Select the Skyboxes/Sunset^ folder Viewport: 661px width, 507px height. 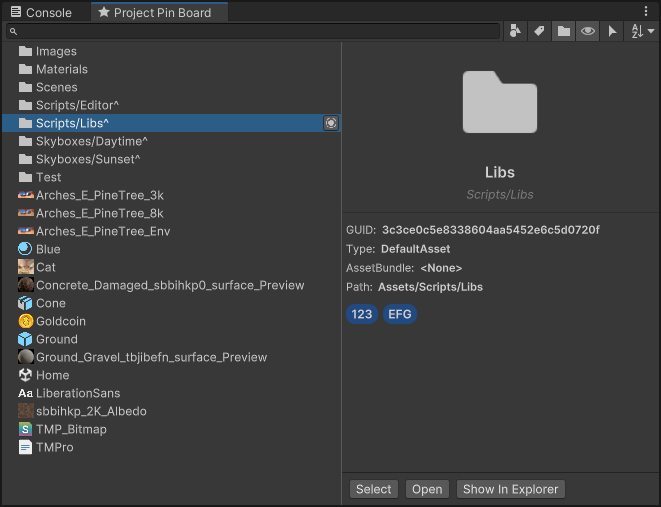[x=171, y=159]
